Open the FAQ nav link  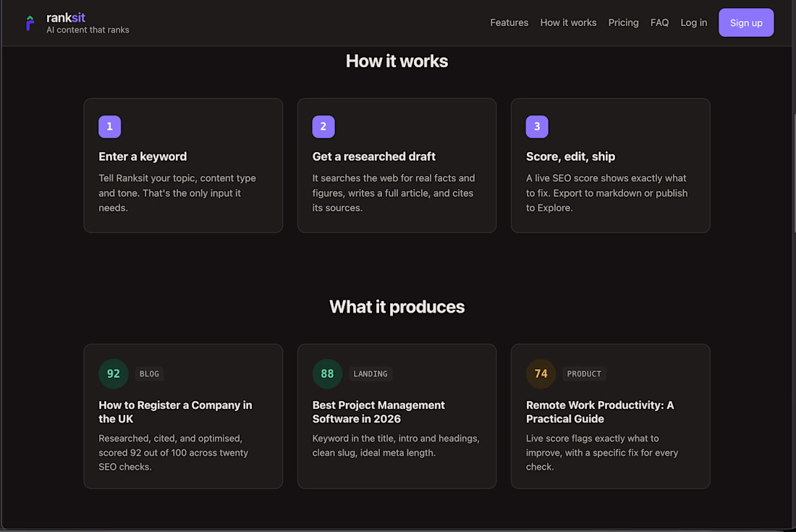(x=659, y=23)
